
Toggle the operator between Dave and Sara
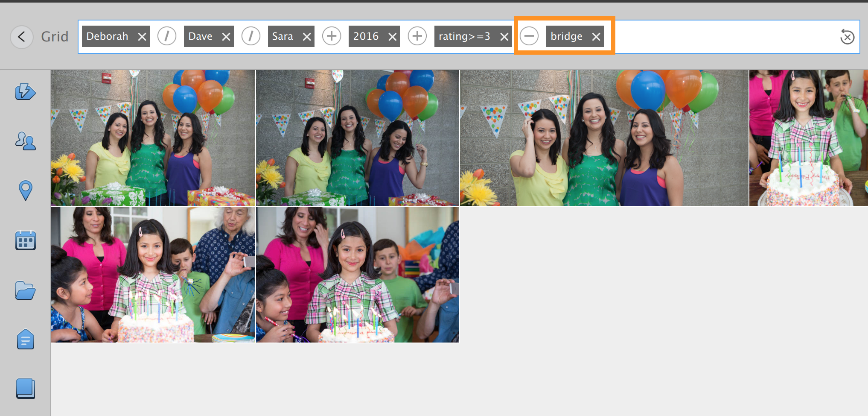pyautogui.click(x=251, y=36)
